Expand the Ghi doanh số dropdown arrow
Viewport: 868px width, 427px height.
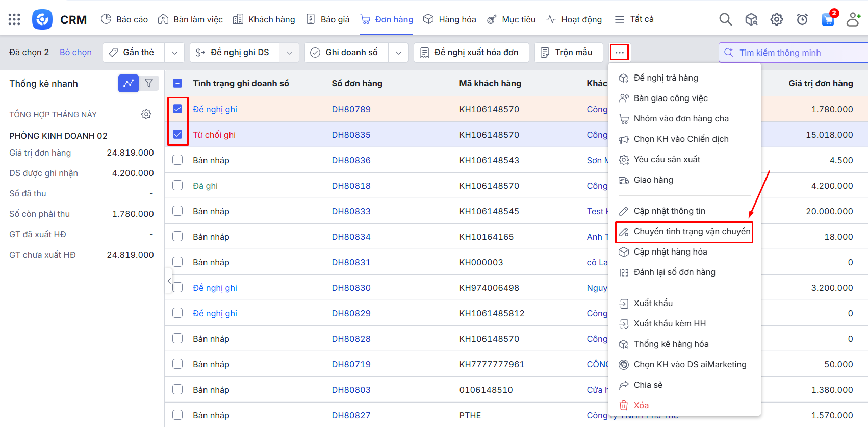pyautogui.click(x=398, y=53)
